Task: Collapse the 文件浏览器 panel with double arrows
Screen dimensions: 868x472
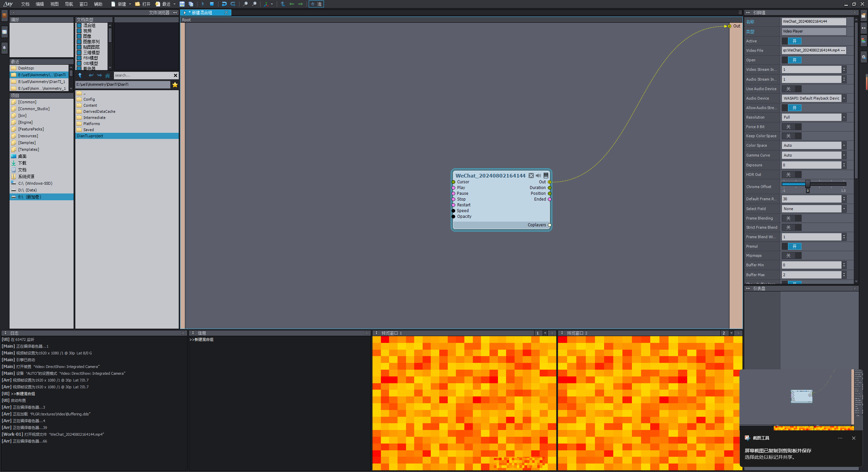Action: 175,13
